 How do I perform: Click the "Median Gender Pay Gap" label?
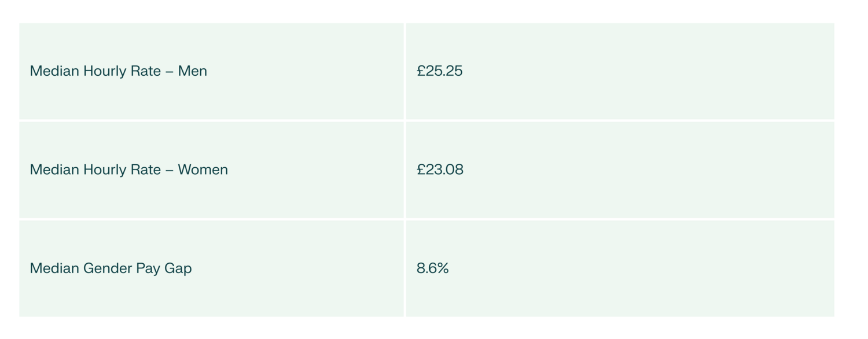pos(111,268)
